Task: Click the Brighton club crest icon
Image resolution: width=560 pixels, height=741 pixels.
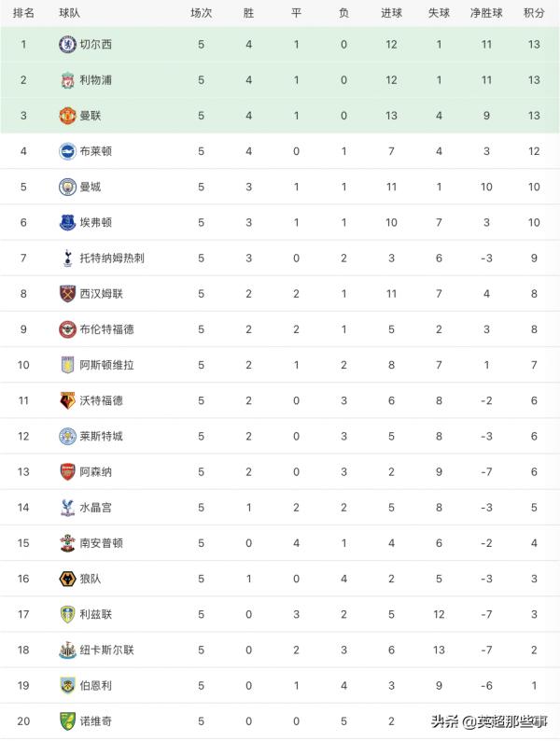Action: [x=67, y=151]
